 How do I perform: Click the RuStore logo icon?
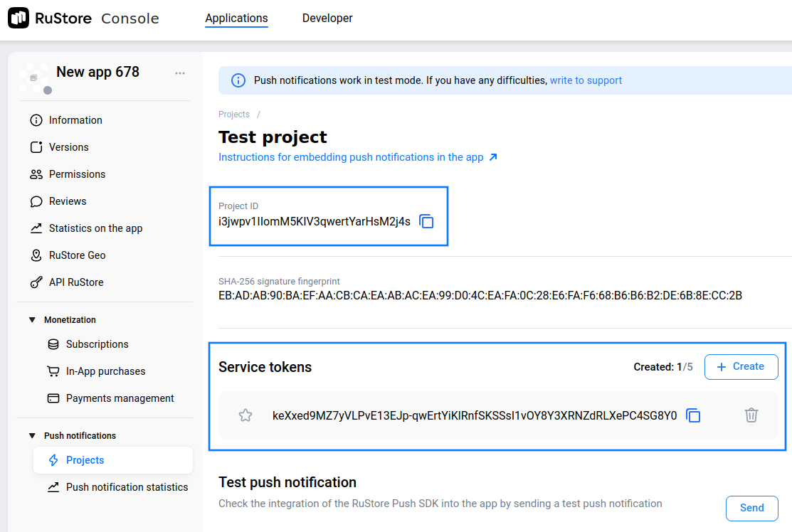click(19, 18)
